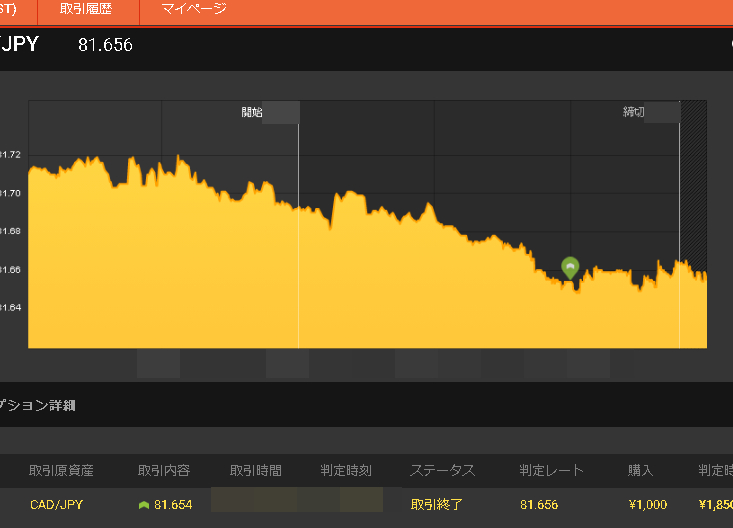Click the 81.72 price axis label
Screen dimensions: 733x528
point(10,155)
